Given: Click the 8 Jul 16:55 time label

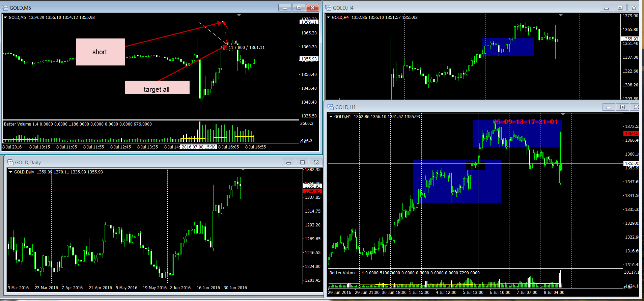Looking at the screenshot, I should coord(255,147).
